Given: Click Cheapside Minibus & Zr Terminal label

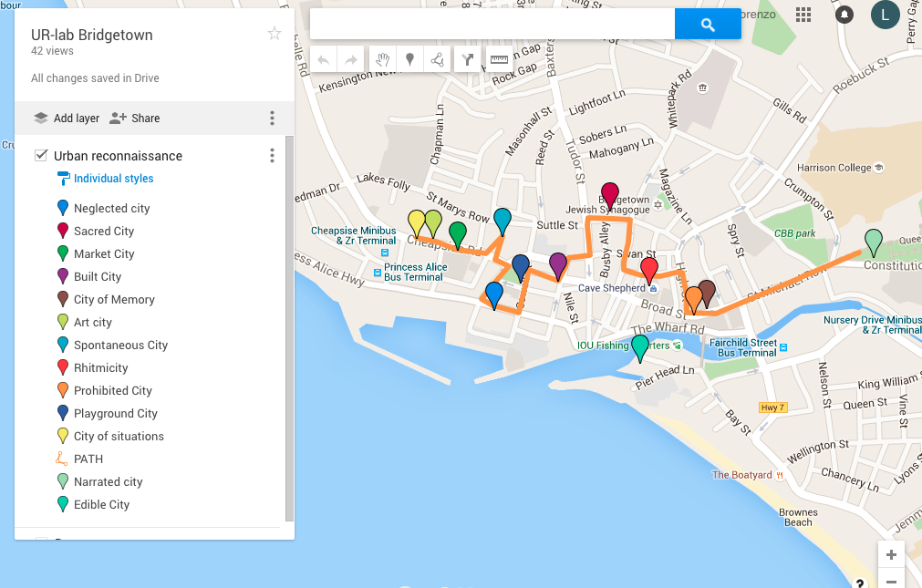Looking at the screenshot, I should pyautogui.click(x=354, y=235).
